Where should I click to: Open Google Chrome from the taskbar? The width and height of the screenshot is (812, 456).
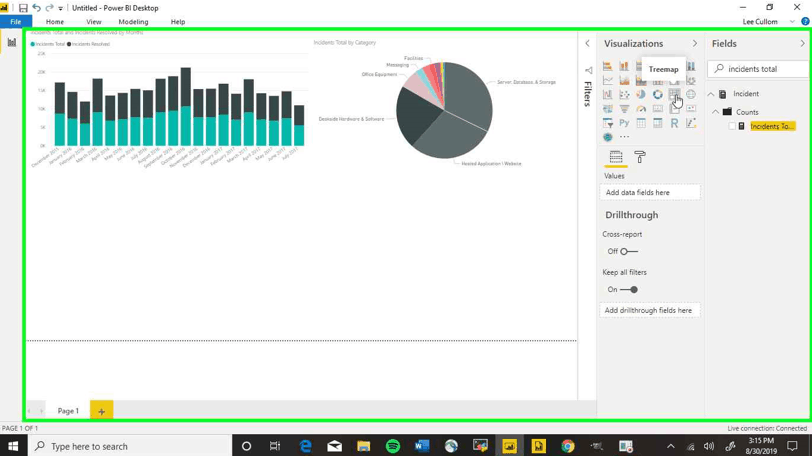coord(568,446)
